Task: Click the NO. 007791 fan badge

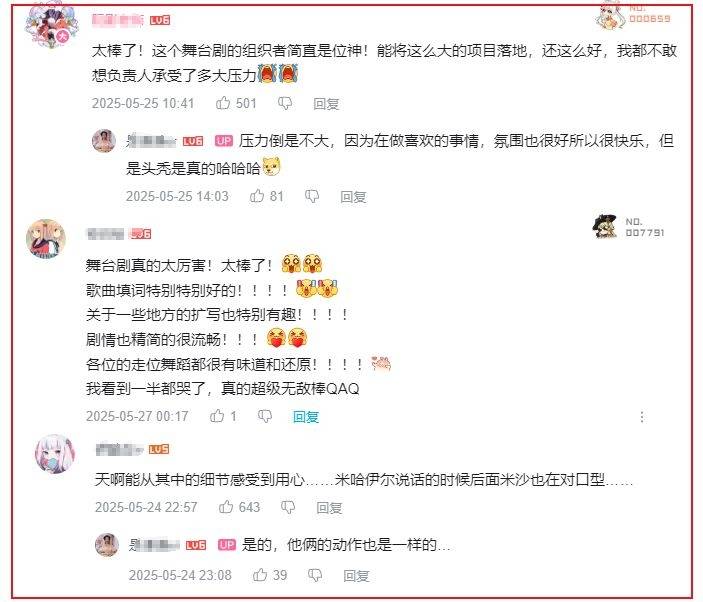Action: tap(628, 226)
